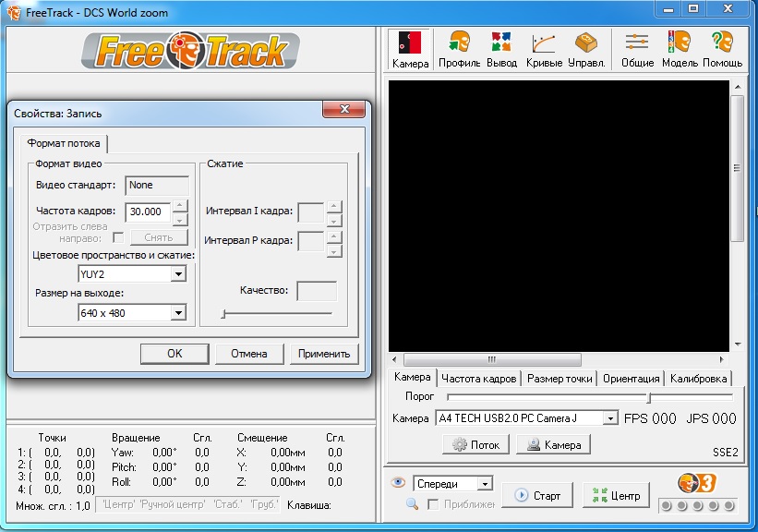Click Интервал I кадра up arrow

click(334, 207)
